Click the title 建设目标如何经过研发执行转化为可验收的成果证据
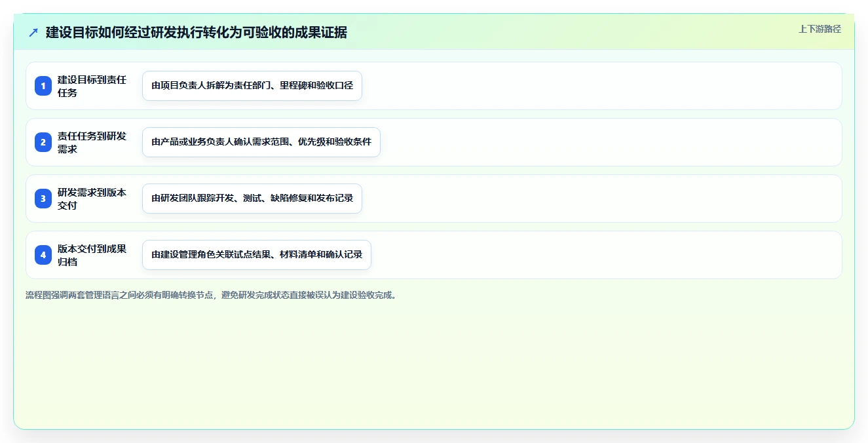 197,33
